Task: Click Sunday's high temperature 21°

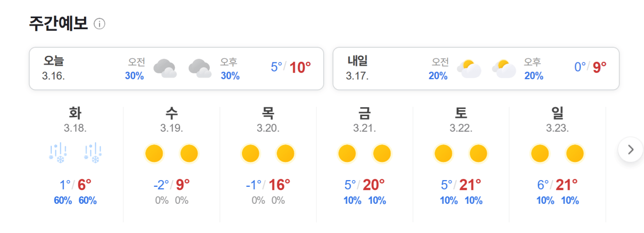Action: point(567,185)
